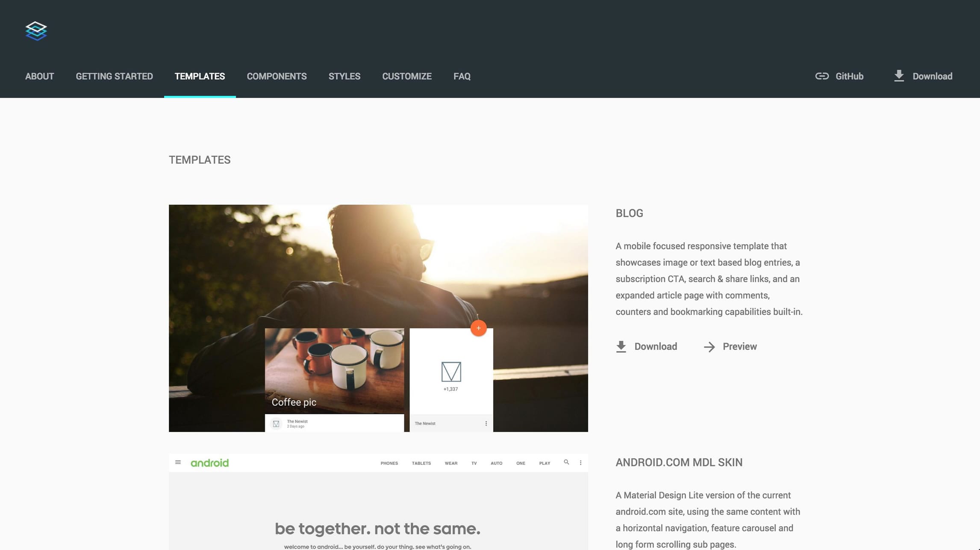980x550 pixels.
Task: Click the orange plus button on blog thumbnail
Action: [x=479, y=328]
